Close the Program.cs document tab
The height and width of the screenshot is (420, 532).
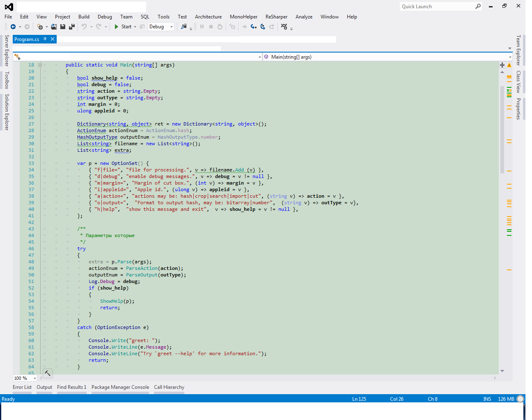point(53,39)
